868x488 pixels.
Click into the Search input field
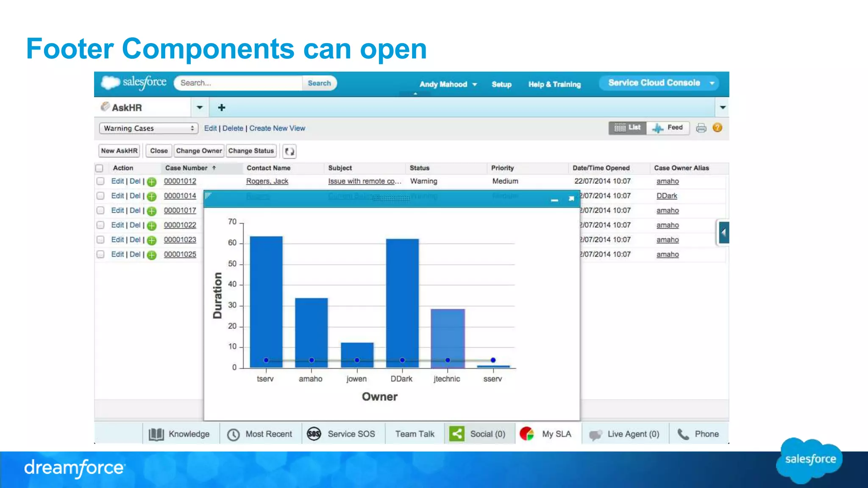239,83
